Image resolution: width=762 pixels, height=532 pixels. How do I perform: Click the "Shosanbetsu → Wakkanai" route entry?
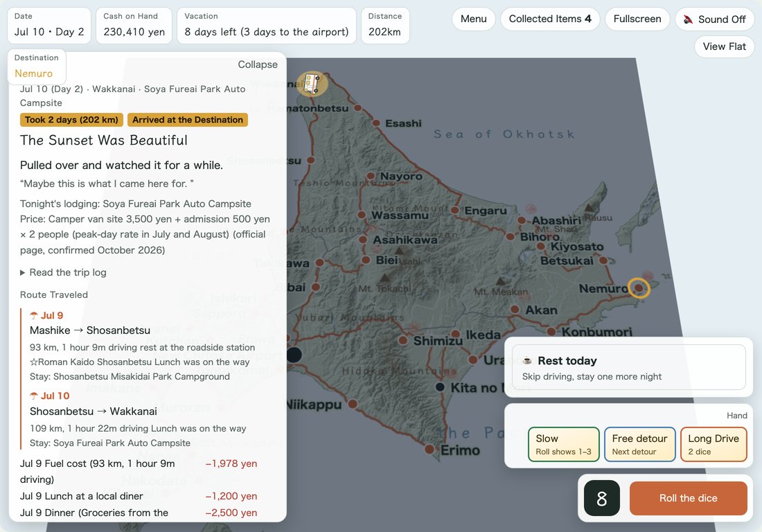point(94,411)
